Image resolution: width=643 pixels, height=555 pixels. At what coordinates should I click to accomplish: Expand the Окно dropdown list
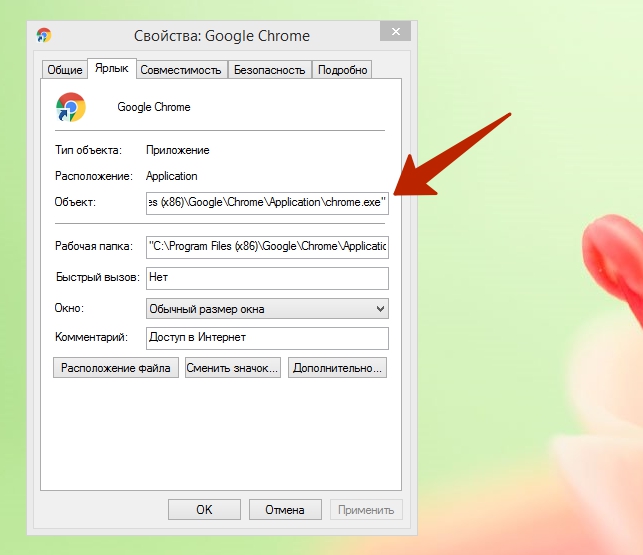[x=267, y=308]
